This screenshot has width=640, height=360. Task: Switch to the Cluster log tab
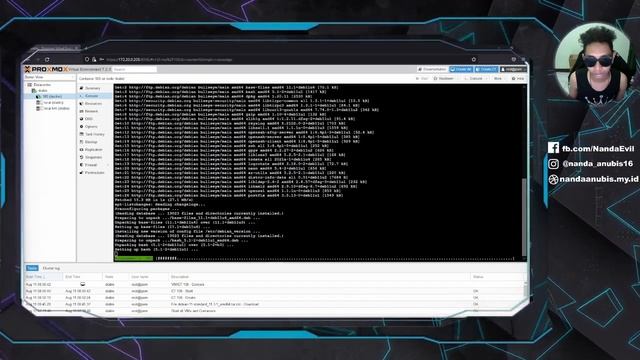point(51,268)
